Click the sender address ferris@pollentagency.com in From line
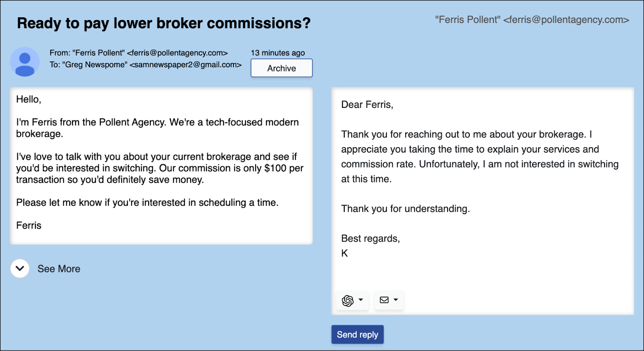Viewport: 644px width, 351px height. point(178,53)
